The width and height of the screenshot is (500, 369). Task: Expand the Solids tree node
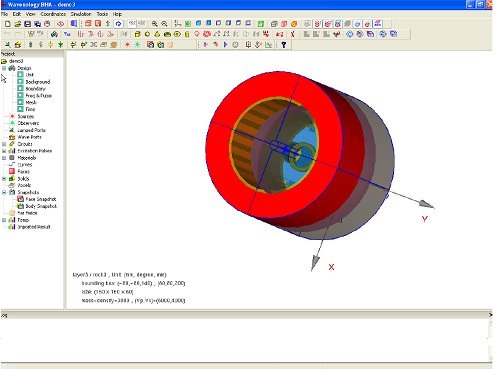[4, 179]
